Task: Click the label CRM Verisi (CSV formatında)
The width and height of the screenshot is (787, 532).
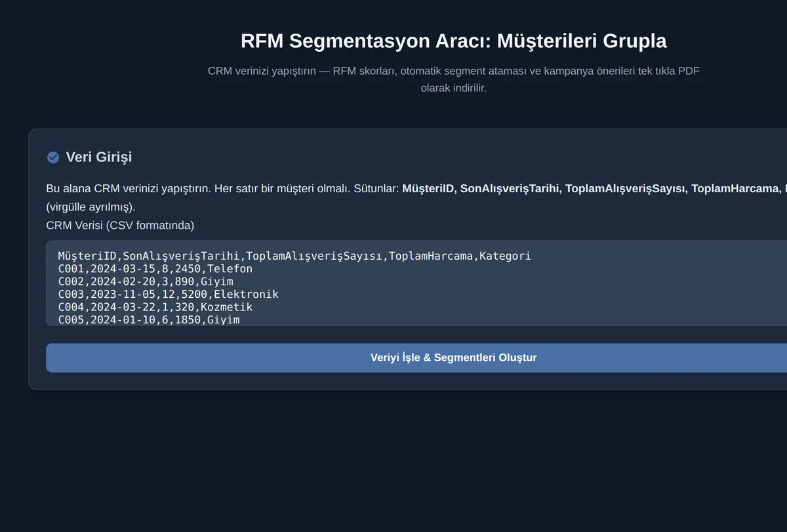Action: point(120,226)
